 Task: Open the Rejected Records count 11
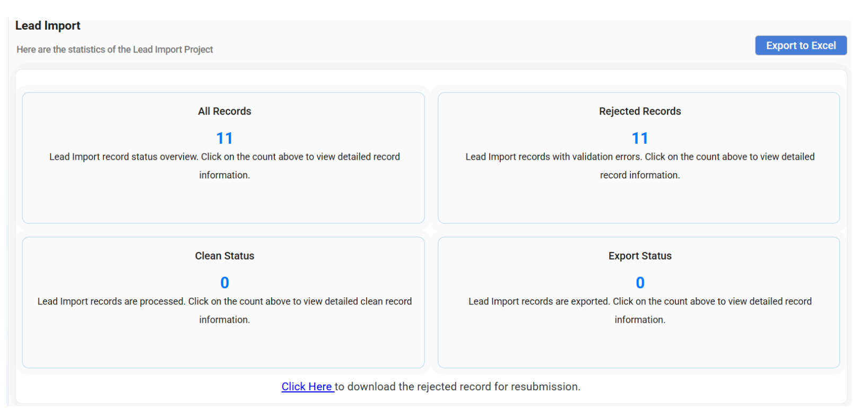tap(640, 139)
